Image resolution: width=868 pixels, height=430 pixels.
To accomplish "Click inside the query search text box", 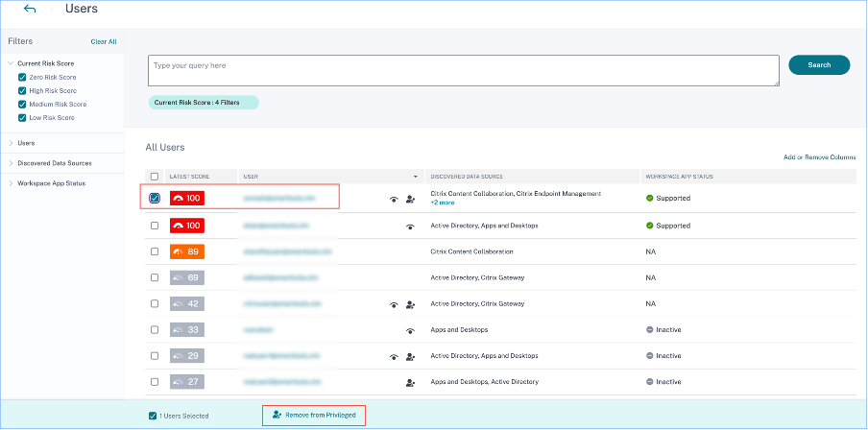I will [x=462, y=71].
